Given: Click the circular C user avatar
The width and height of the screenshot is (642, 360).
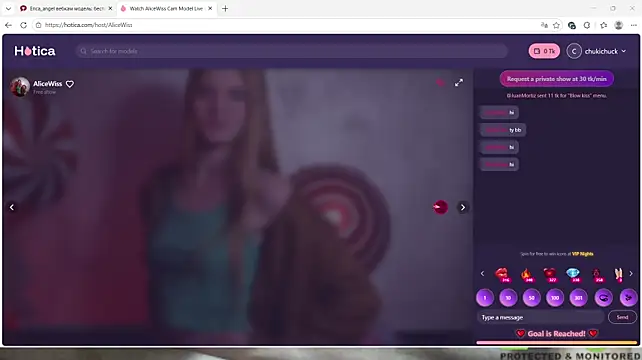Looking at the screenshot, I should 574,51.
